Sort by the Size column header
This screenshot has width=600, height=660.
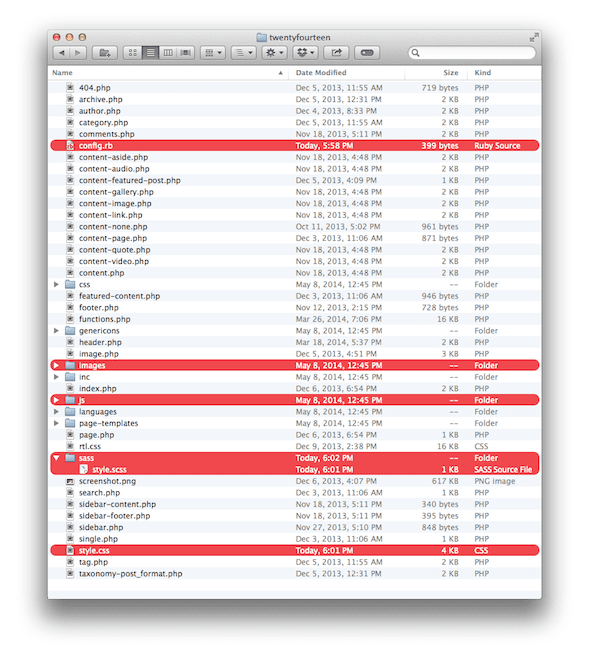436,73
